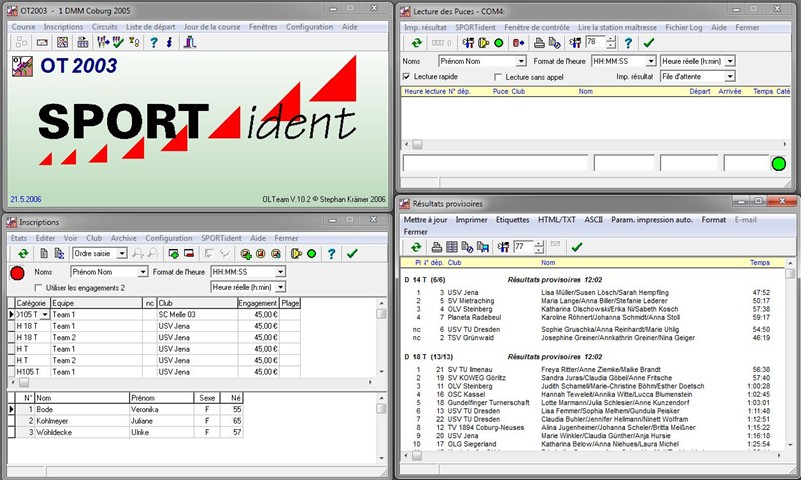This screenshot has height=480, width=801.
Task: Click HTML/TXT in Résultats provisoires
Action: point(557,220)
